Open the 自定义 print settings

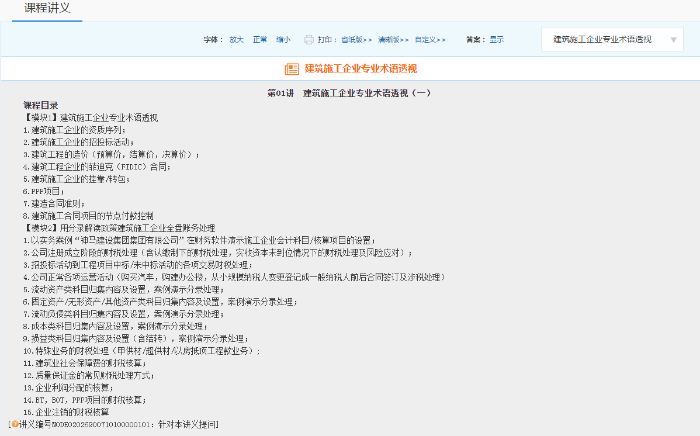pyautogui.click(x=430, y=40)
